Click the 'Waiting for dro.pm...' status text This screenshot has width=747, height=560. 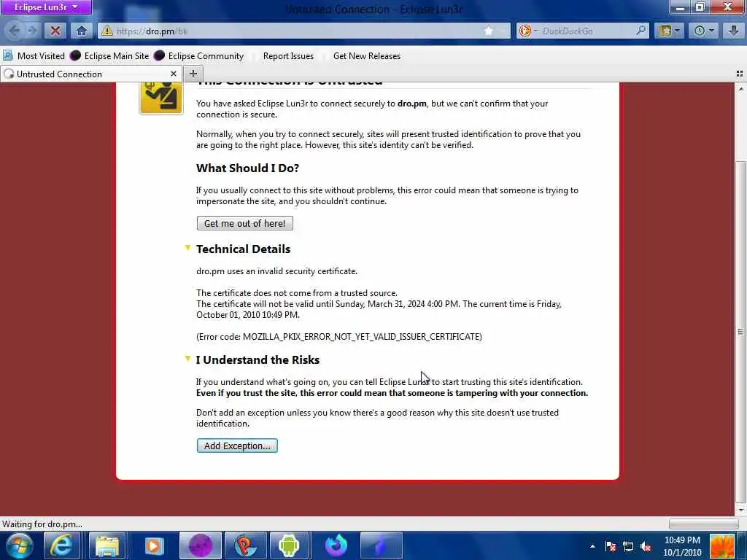[x=42, y=524]
